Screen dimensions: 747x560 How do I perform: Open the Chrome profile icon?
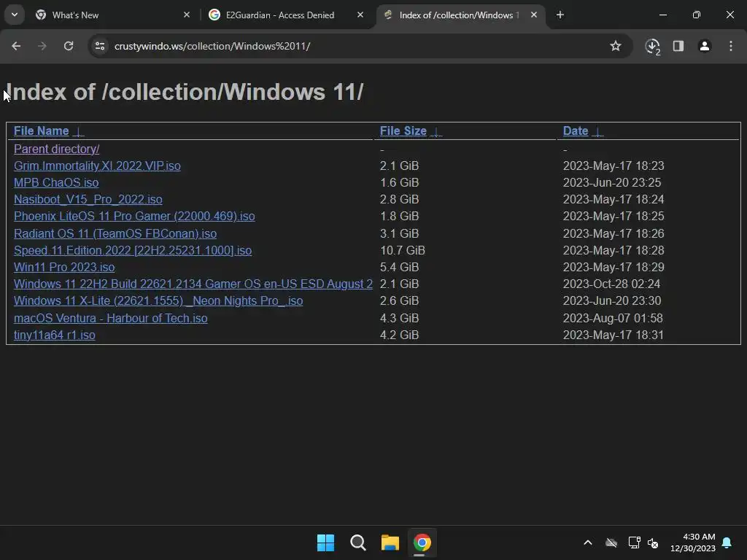point(705,46)
